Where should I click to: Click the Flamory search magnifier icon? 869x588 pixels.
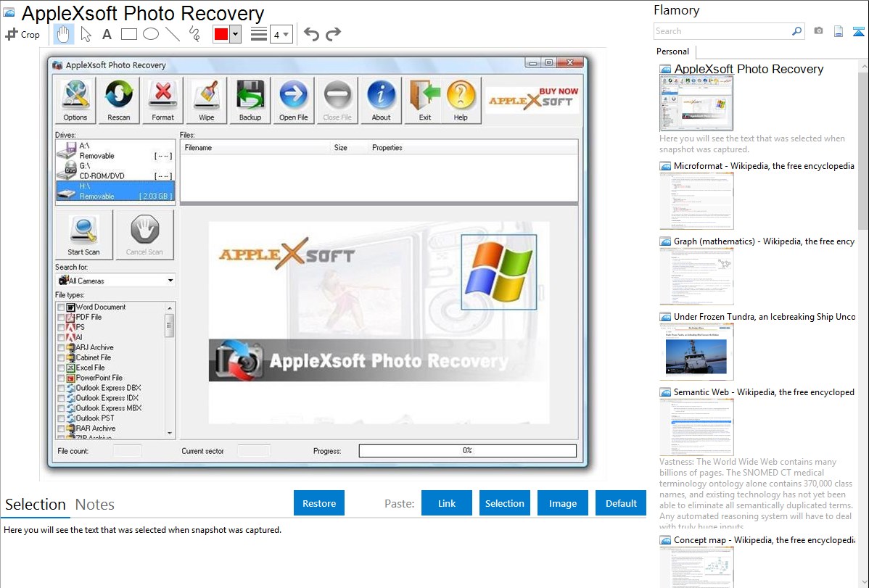(796, 31)
